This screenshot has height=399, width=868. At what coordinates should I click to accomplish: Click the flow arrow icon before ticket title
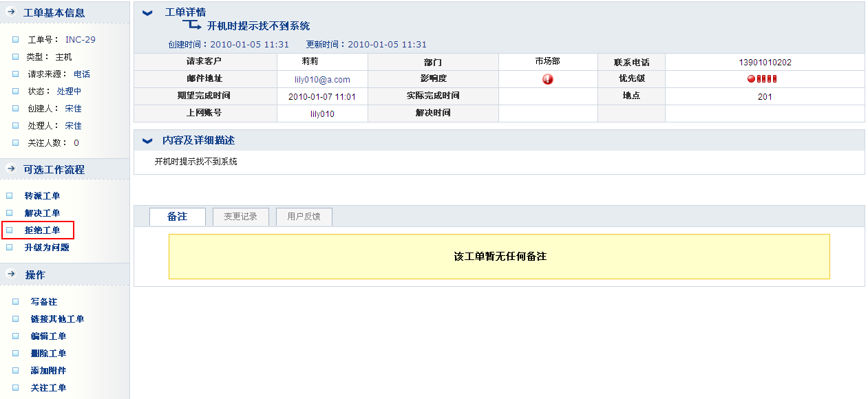191,25
